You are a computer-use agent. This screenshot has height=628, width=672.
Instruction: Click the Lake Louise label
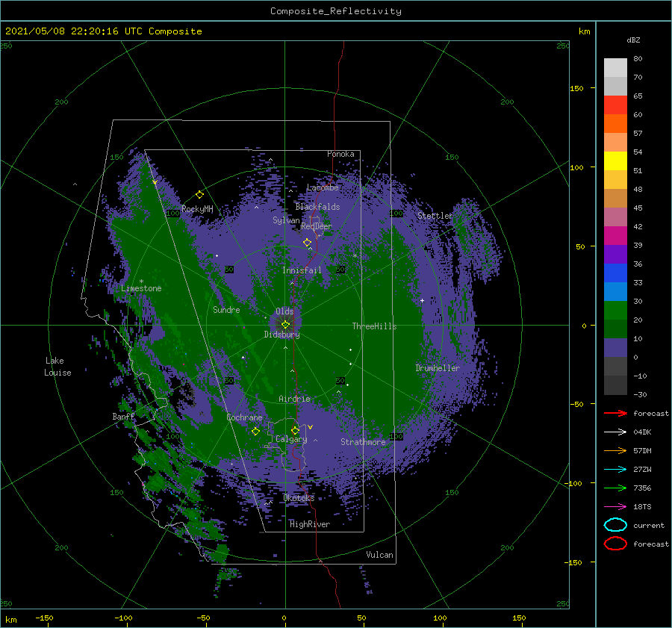pyautogui.click(x=57, y=367)
